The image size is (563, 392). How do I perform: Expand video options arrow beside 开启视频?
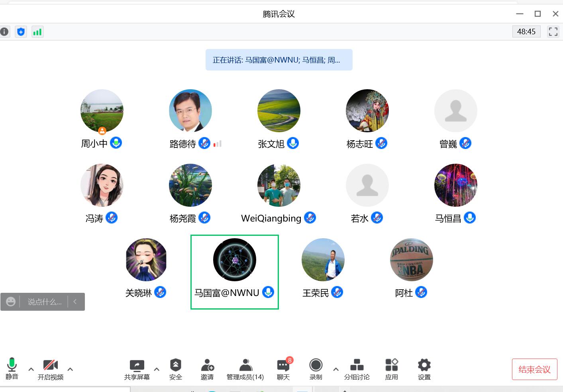pyautogui.click(x=70, y=369)
